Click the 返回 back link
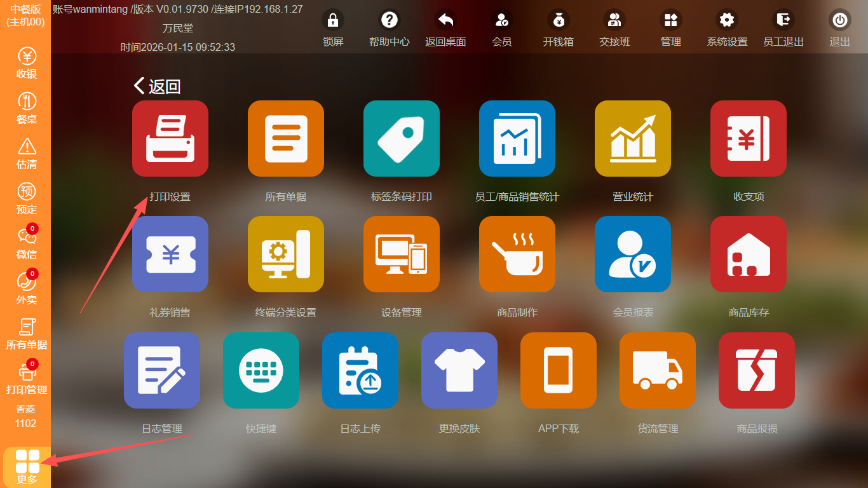Viewport: 868px width, 488px height. coord(158,86)
